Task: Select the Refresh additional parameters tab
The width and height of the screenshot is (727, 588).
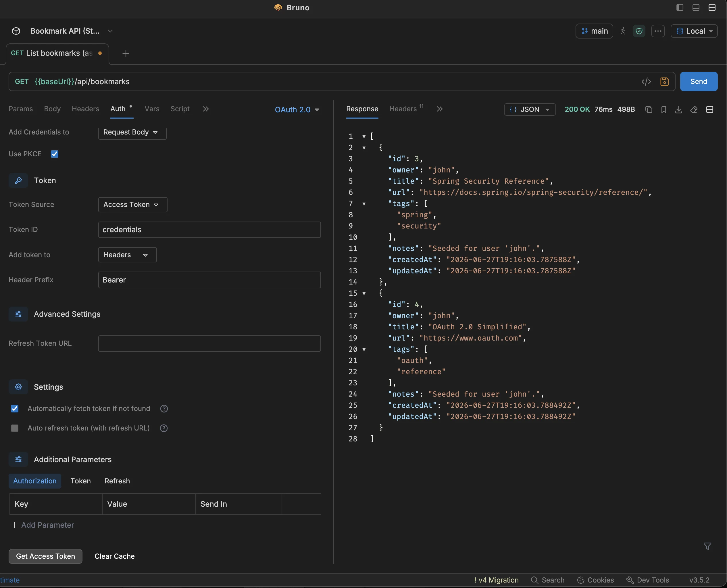Action: tap(117, 481)
